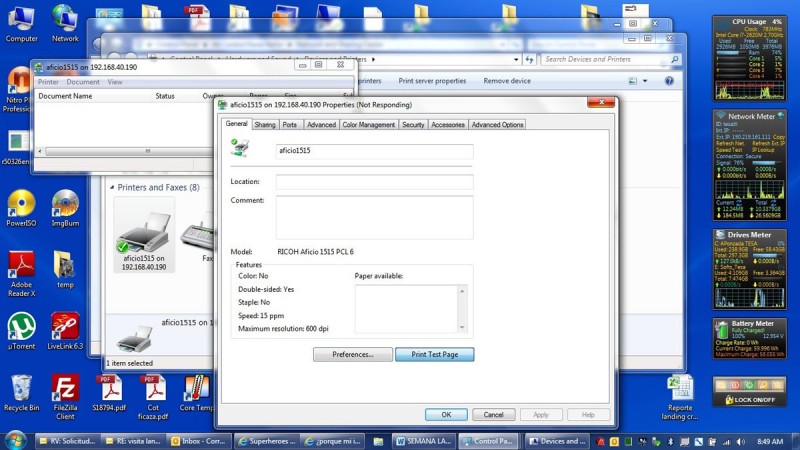Open the Explorer folder taskbar icon

(x=378, y=441)
